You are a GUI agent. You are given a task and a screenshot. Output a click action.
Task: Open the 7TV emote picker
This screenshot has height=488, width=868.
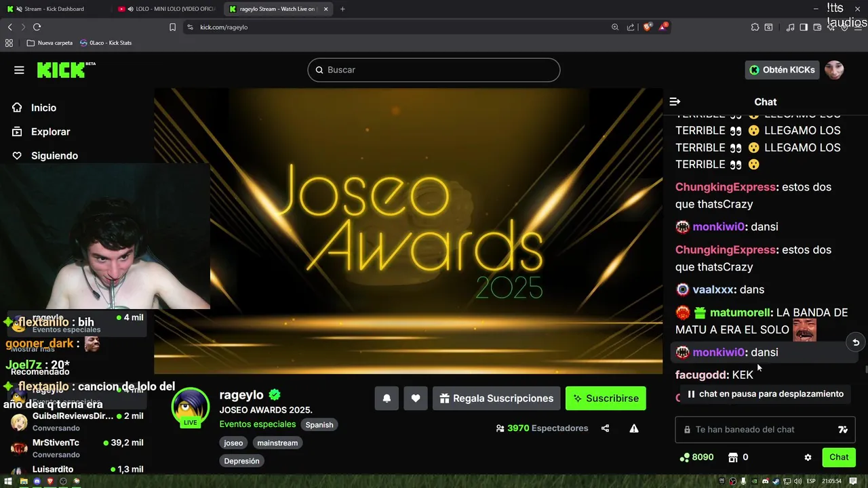[x=843, y=430]
